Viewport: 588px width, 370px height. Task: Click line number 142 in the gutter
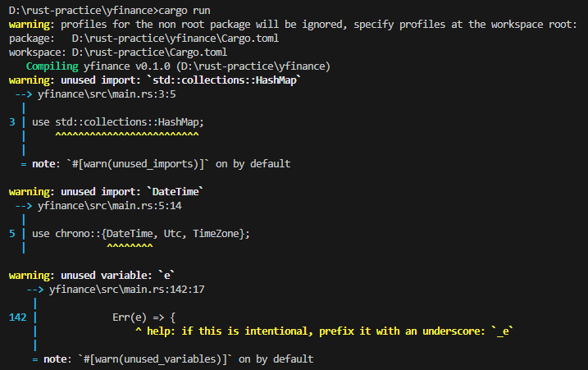pyautogui.click(x=17, y=317)
